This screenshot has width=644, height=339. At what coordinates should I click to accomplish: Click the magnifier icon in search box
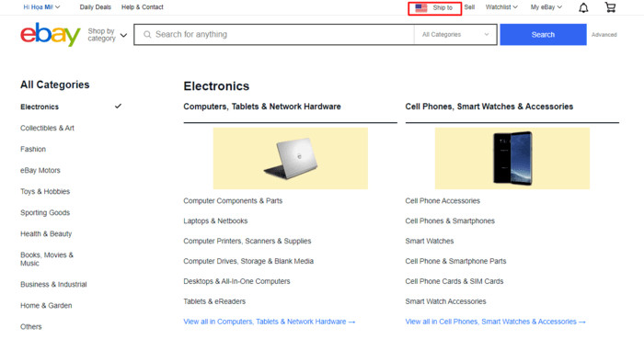click(x=147, y=34)
